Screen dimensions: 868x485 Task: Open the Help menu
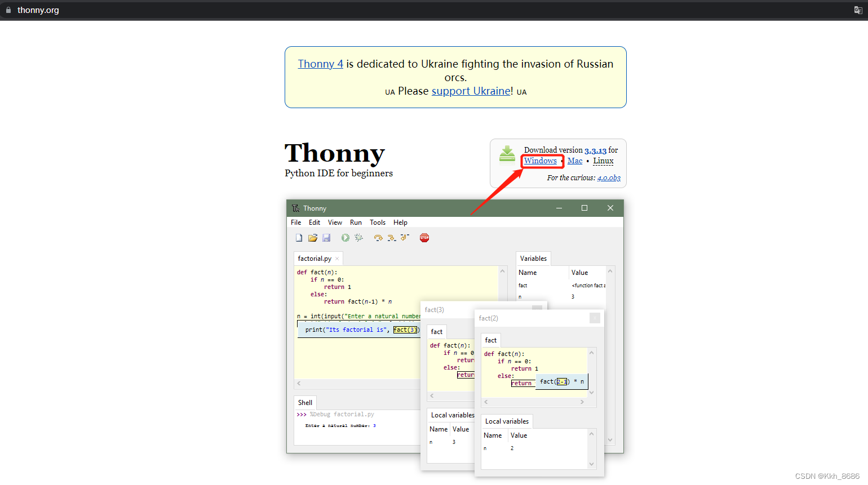(400, 223)
